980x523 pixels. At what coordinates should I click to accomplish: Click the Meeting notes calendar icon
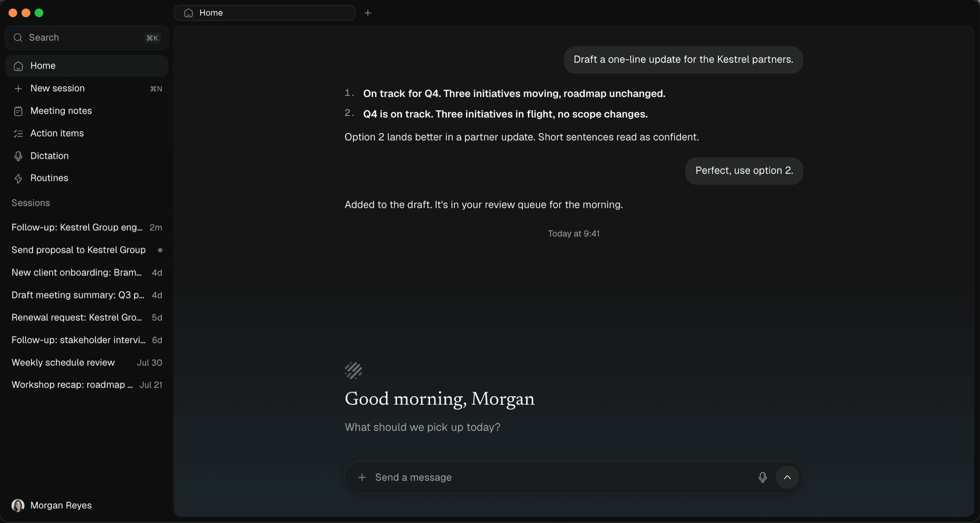(18, 111)
